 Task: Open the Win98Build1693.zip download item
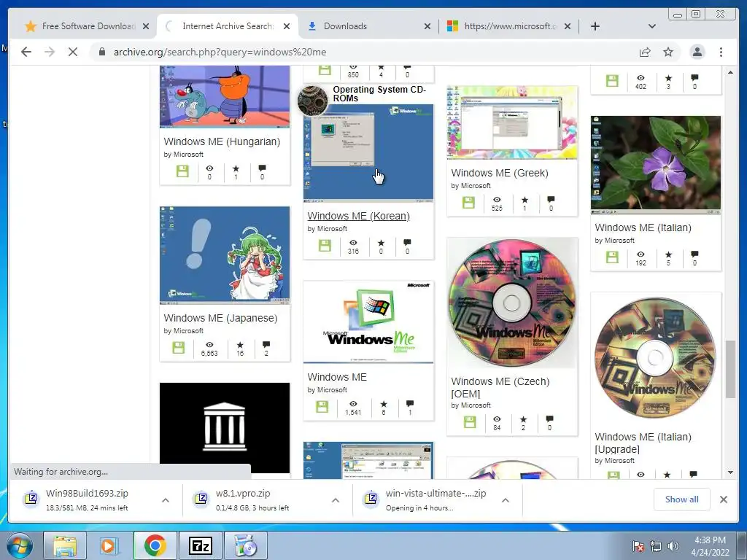click(88, 500)
